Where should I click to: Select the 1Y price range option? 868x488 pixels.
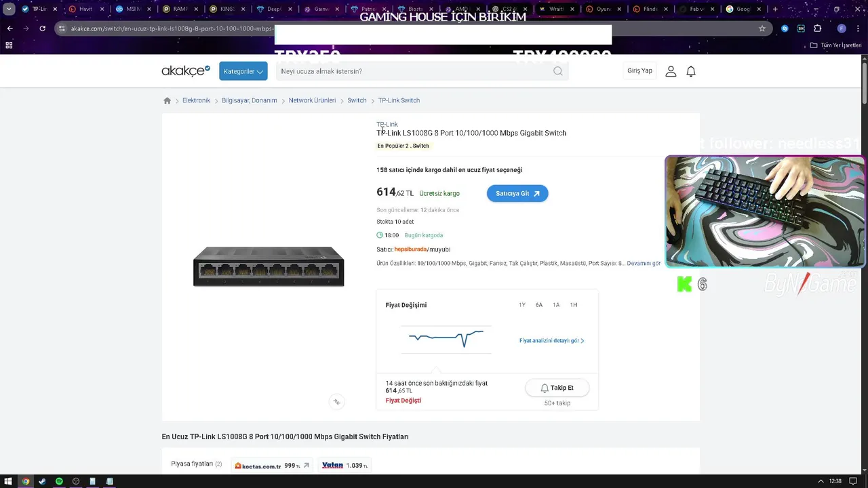point(522,305)
